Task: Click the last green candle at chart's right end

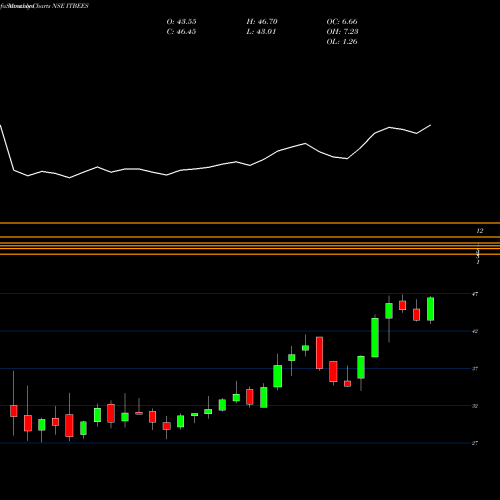Action: [x=431, y=309]
